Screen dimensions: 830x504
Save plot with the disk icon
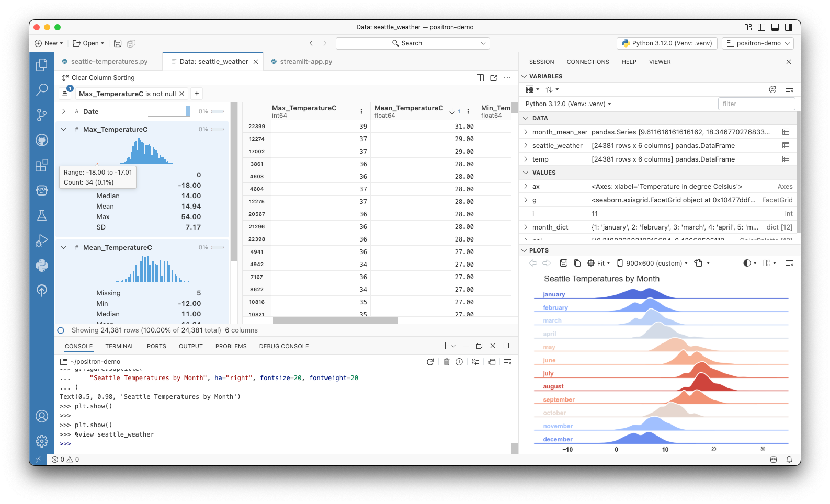564,263
